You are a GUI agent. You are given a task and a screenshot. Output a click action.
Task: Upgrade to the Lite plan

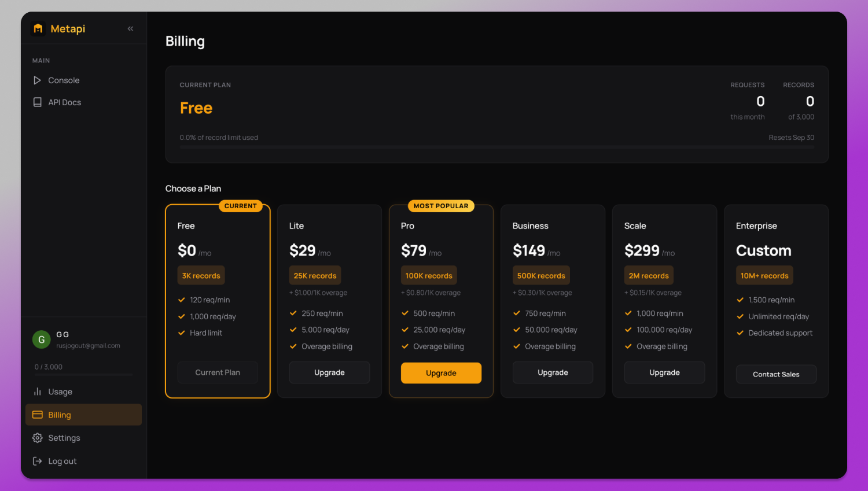[329, 372]
